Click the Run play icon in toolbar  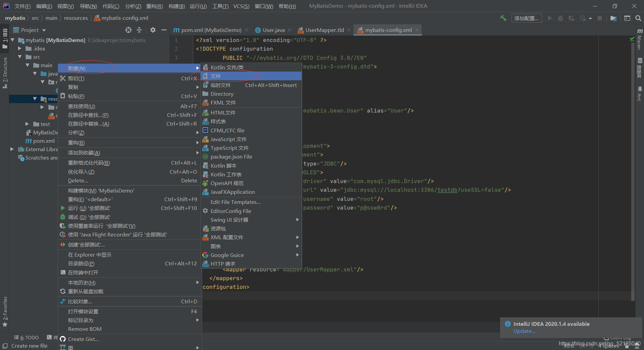point(550,18)
